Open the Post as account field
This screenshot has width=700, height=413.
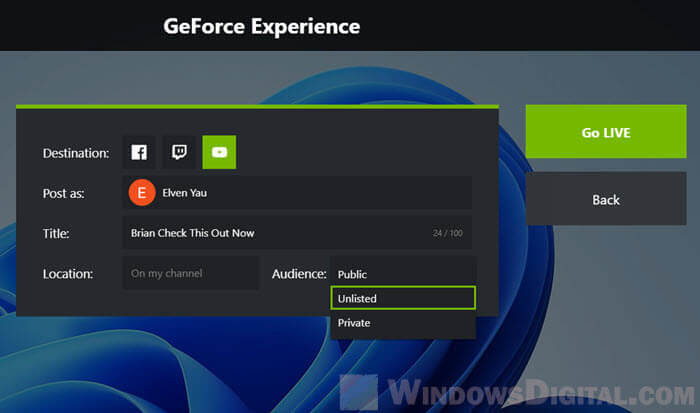(x=297, y=192)
